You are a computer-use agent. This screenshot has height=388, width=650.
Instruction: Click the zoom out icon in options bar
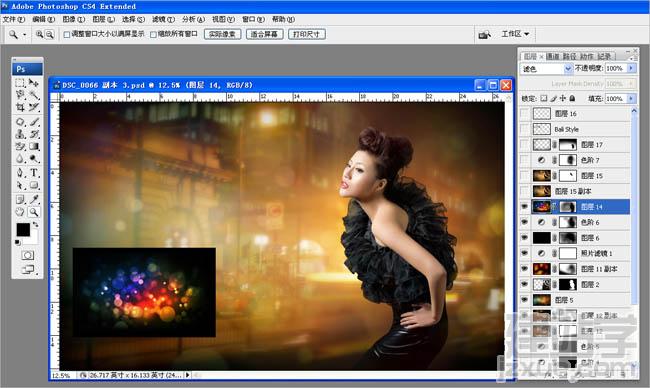(49, 34)
